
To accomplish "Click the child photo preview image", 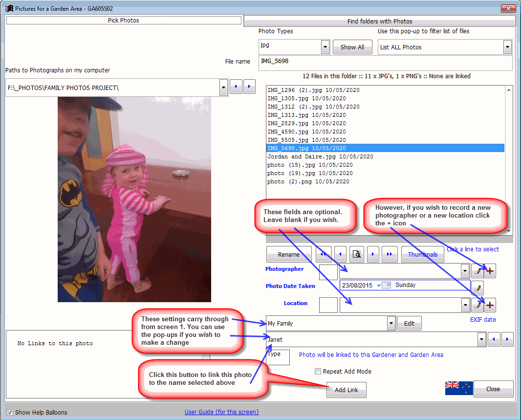I will point(134,199).
